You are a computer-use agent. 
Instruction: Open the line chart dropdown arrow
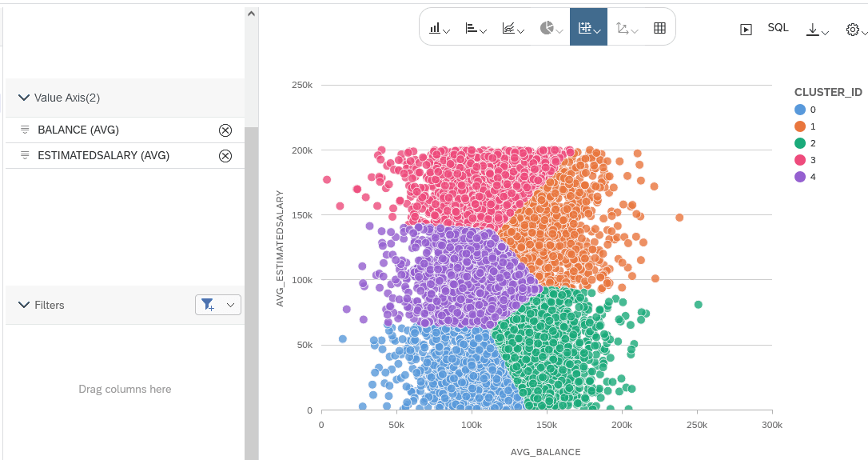point(520,31)
